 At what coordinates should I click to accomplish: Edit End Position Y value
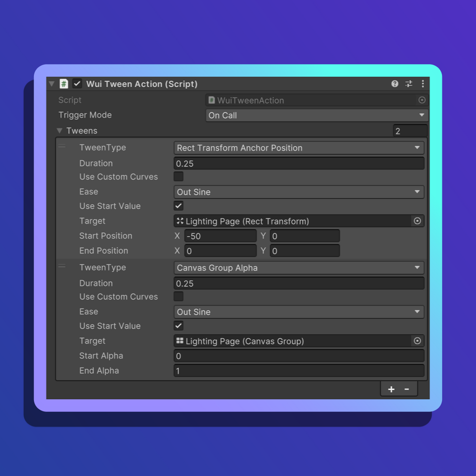coord(305,251)
